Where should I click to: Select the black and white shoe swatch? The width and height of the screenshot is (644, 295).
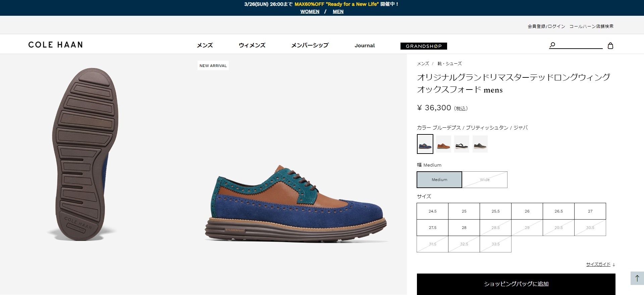[x=462, y=144]
